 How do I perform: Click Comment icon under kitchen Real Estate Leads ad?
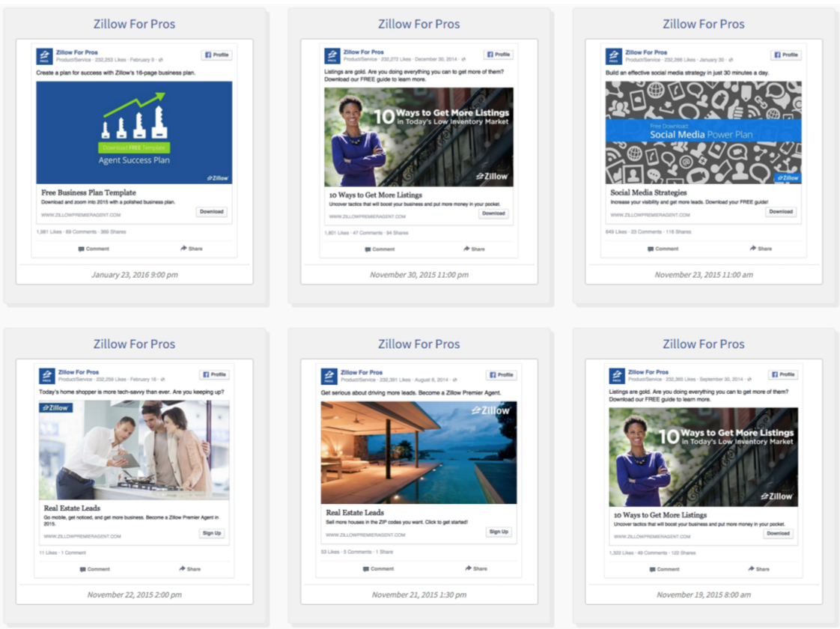(x=83, y=569)
